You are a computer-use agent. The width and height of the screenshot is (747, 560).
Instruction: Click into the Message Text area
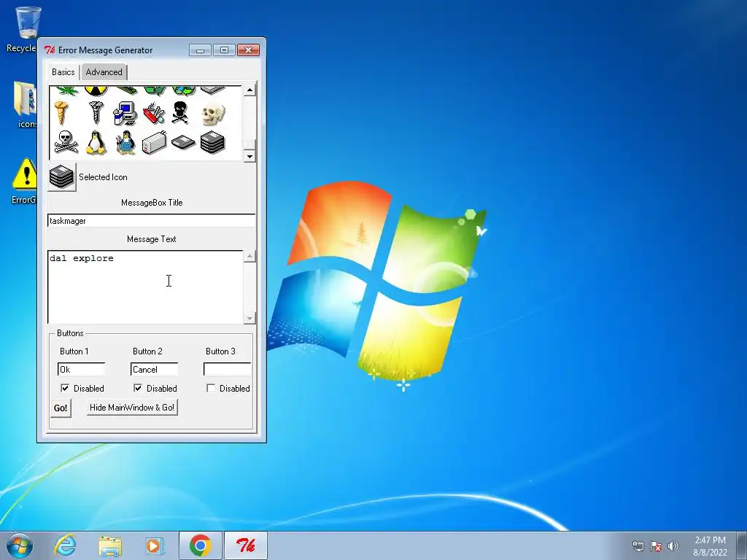145,287
